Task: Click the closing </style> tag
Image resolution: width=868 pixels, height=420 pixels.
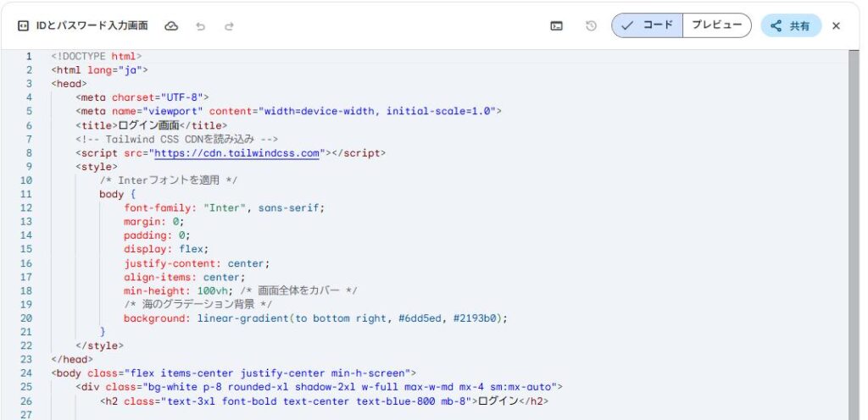Action: tap(100, 345)
